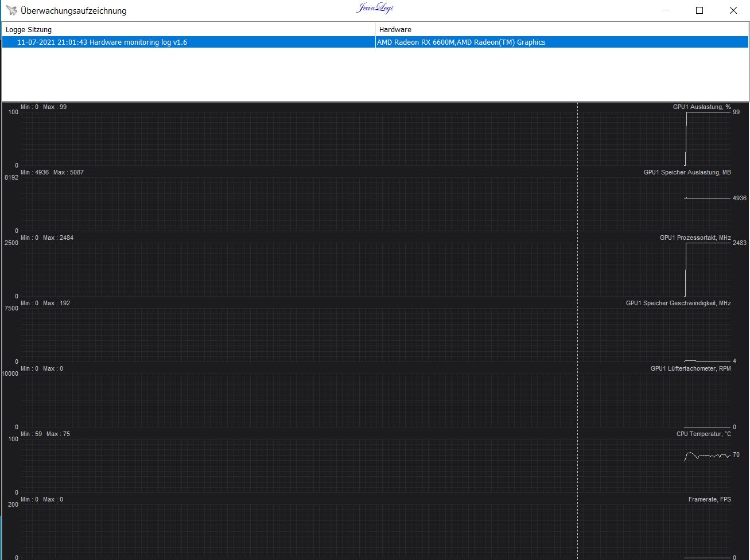Click the 7500 axis maximum of memory speed graph
750x560 pixels.
coord(11,308)
